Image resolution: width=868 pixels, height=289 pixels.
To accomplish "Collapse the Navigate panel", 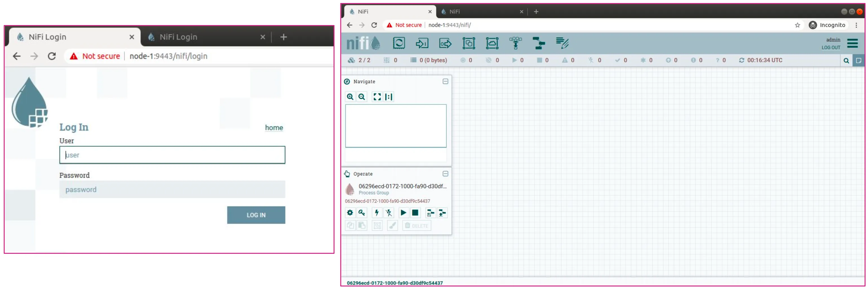I will 445,81.
